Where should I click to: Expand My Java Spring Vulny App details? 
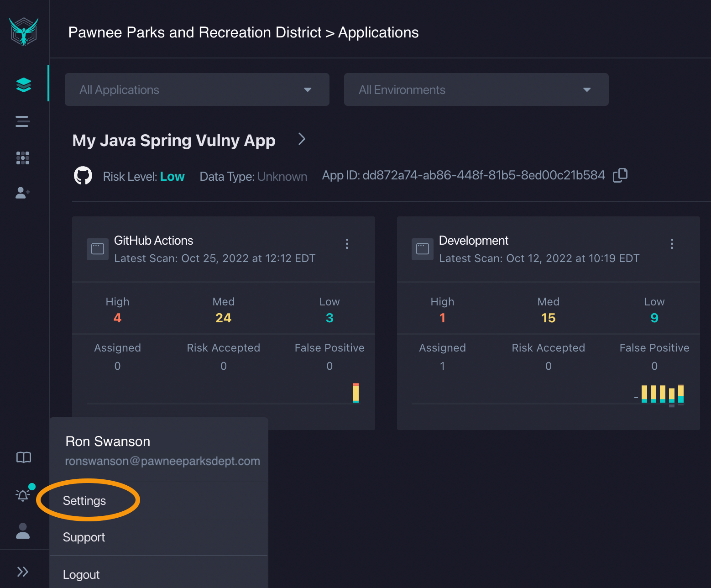coord(301,139)
